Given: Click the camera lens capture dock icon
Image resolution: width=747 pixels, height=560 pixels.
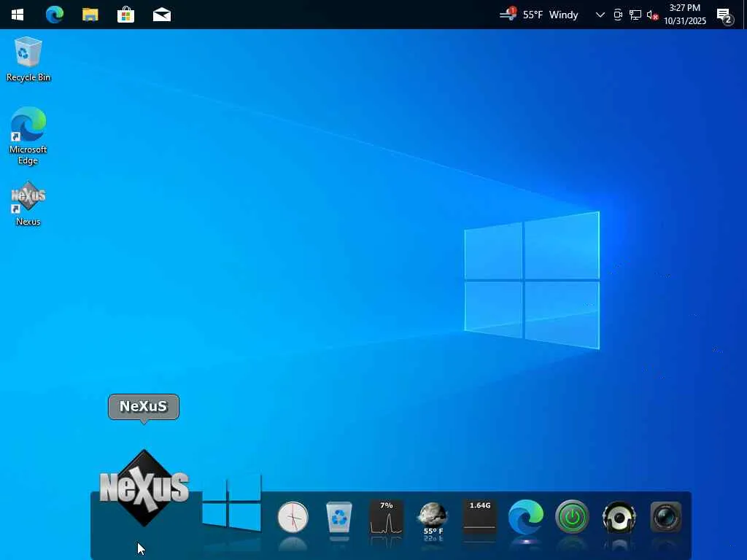Looking at the screenshot, I should click(665, 517).
